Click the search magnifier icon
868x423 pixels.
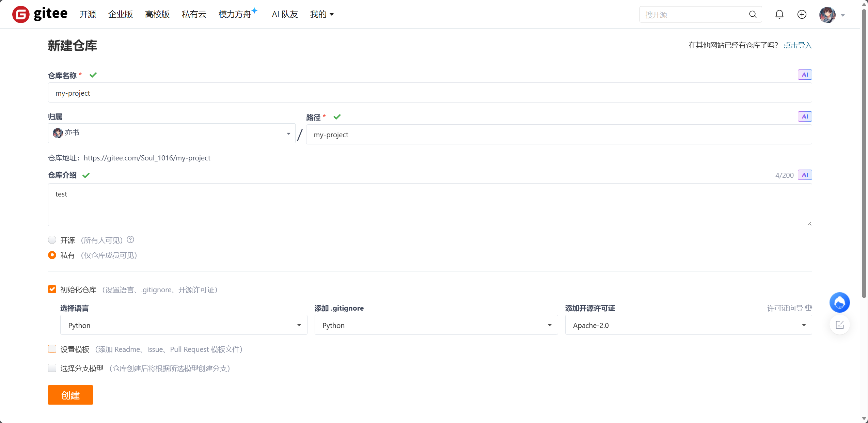(x=752, y=14)
